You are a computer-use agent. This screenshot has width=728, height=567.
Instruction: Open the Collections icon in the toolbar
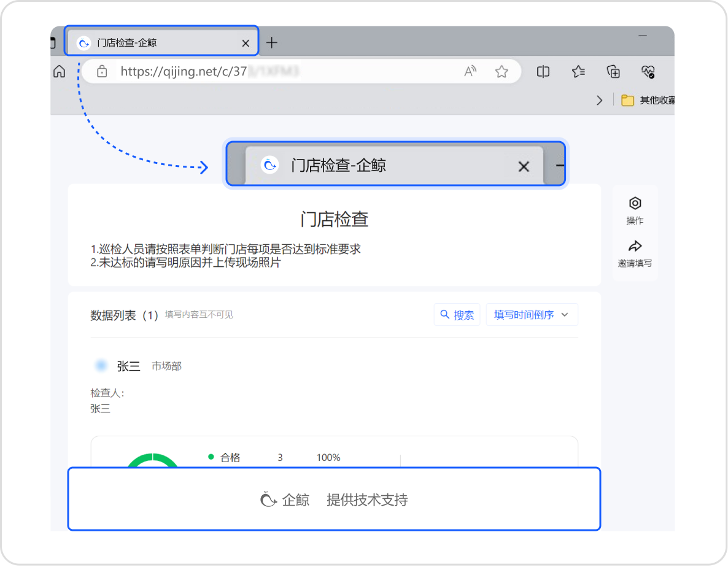(613, 72)
